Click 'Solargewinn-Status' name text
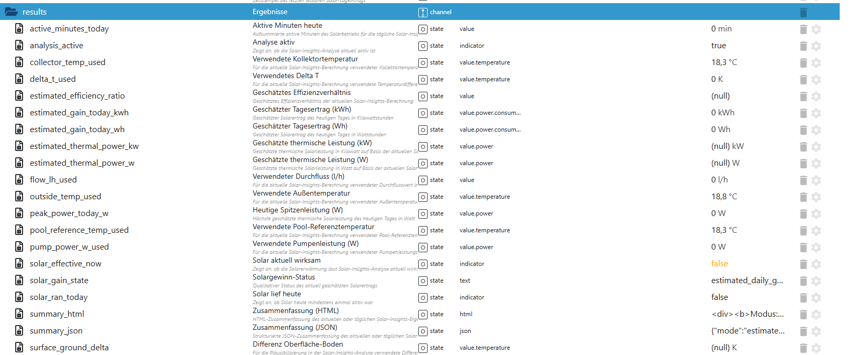868x355 pixels. (x=284, y=277)
